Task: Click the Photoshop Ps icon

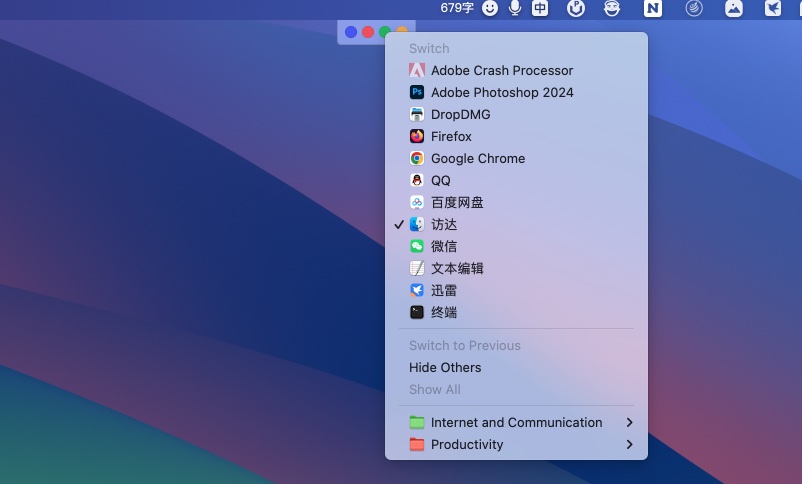Action: [x=417, y=92]
